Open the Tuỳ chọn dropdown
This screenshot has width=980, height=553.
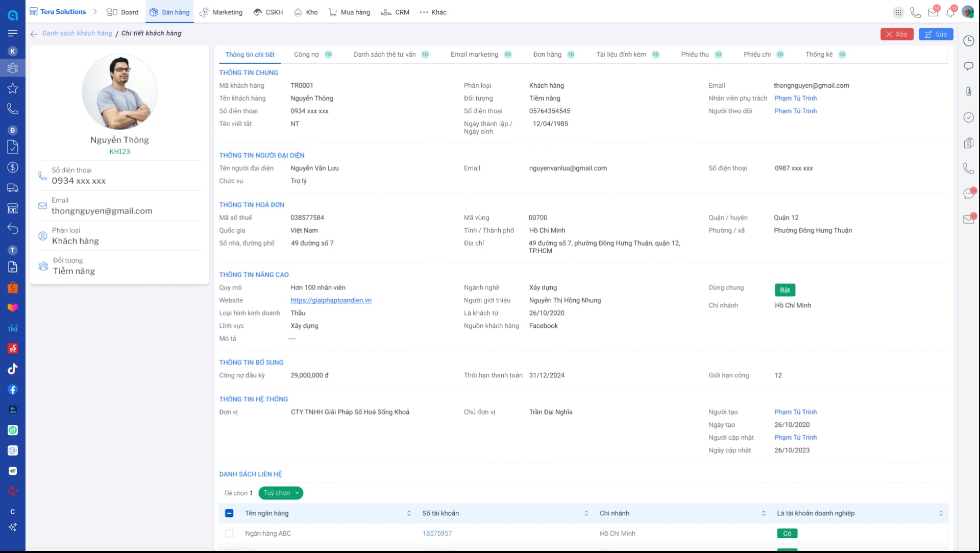pos(281,493)
